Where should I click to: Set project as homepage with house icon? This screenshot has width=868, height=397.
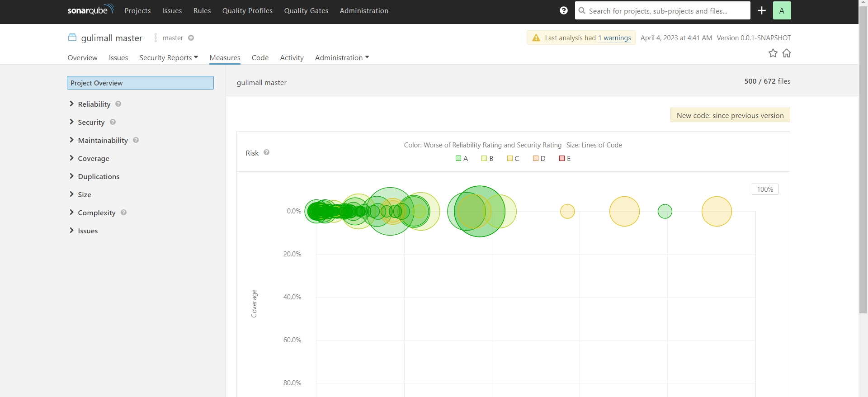point(787,53)
